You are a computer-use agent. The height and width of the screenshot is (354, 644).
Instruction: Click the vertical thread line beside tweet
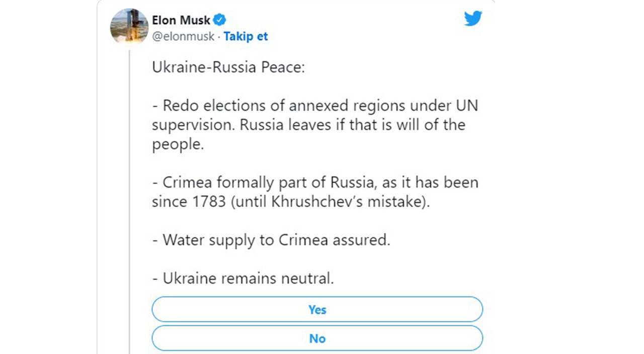130,201
